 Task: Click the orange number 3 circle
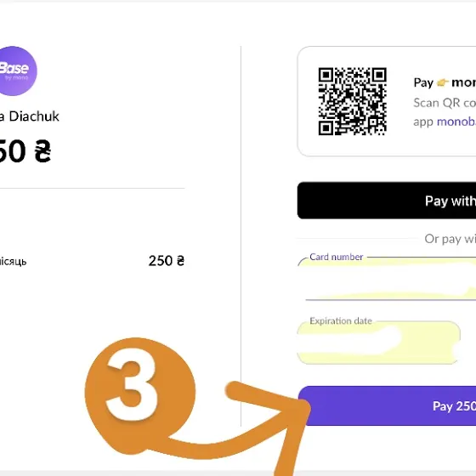coord(140,394)
